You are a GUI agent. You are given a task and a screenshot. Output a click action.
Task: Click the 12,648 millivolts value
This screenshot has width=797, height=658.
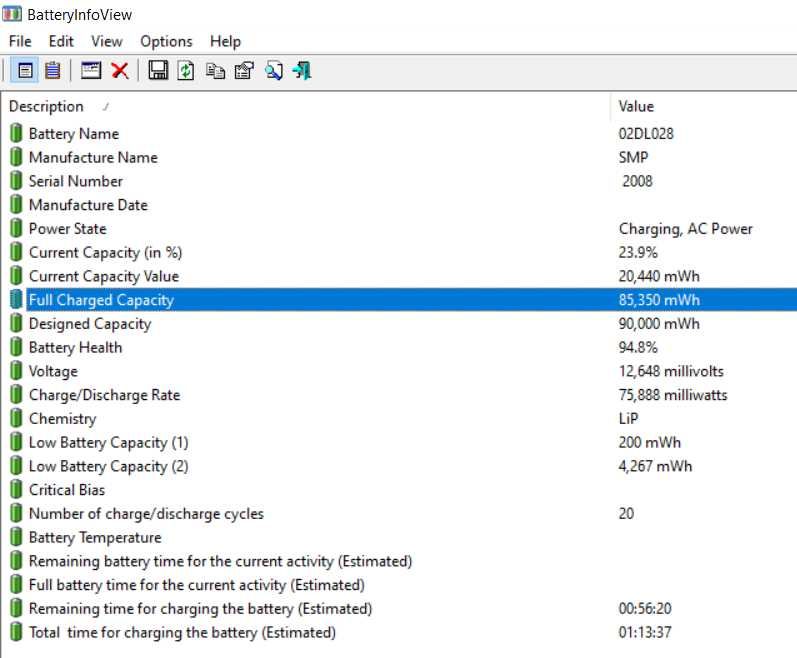pos(671,371)
